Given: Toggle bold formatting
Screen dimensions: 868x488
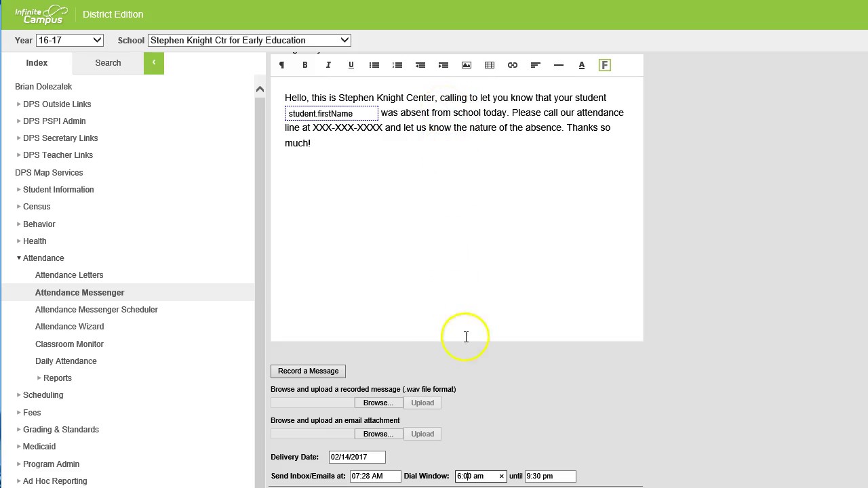Looking at the screenshot, I should tap(305, 65).
